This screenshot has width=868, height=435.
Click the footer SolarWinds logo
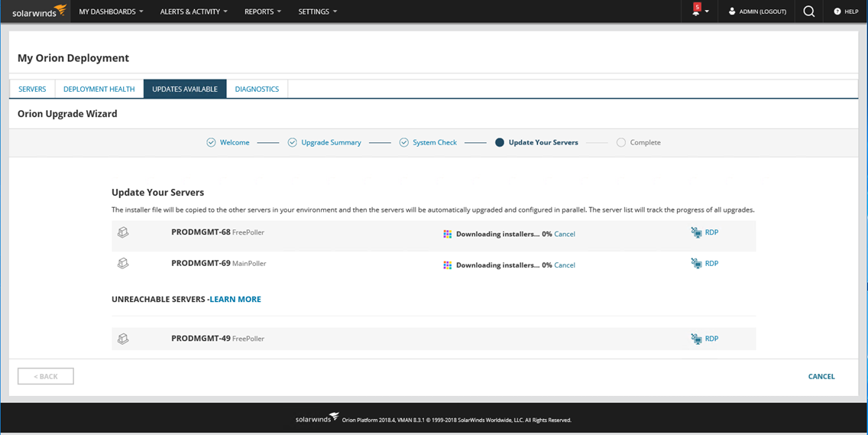[x=317, y=418]
